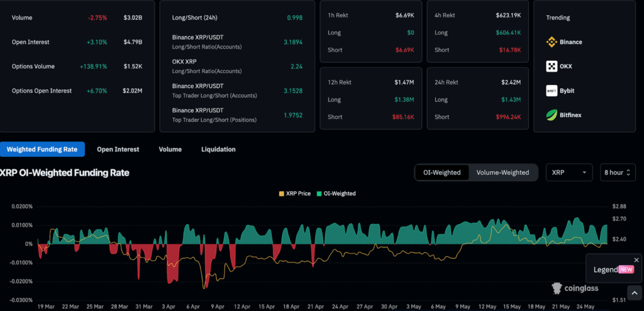Click the 12h Short value $85.16K
644x311 pixels.
[x=403, y=117]
